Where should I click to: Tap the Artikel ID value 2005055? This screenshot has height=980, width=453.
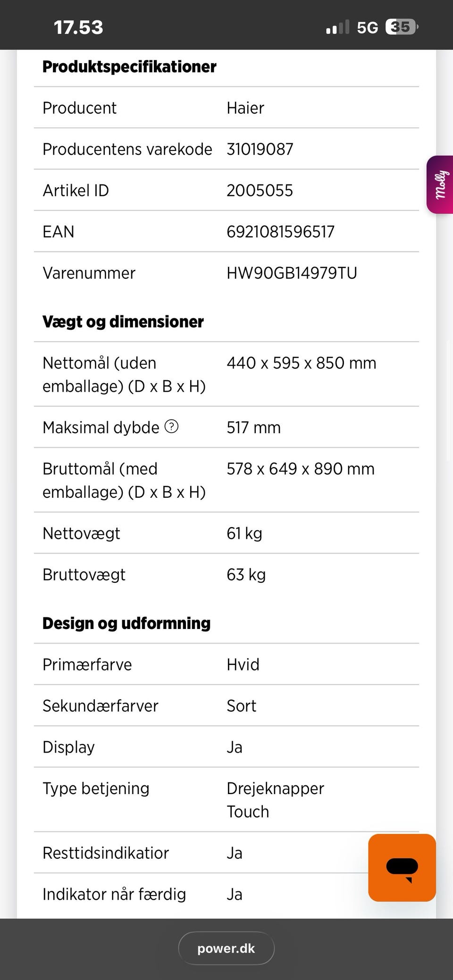coord(260,191)
